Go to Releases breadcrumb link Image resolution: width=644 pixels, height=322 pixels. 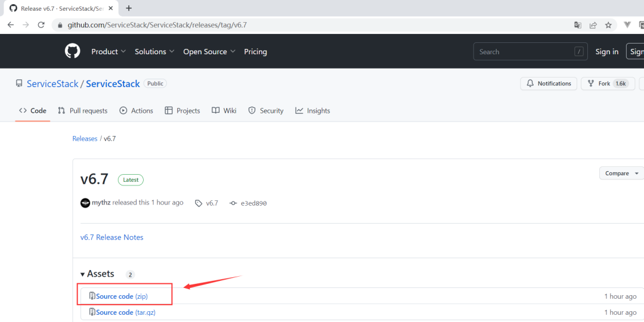(x=85, y=139)
